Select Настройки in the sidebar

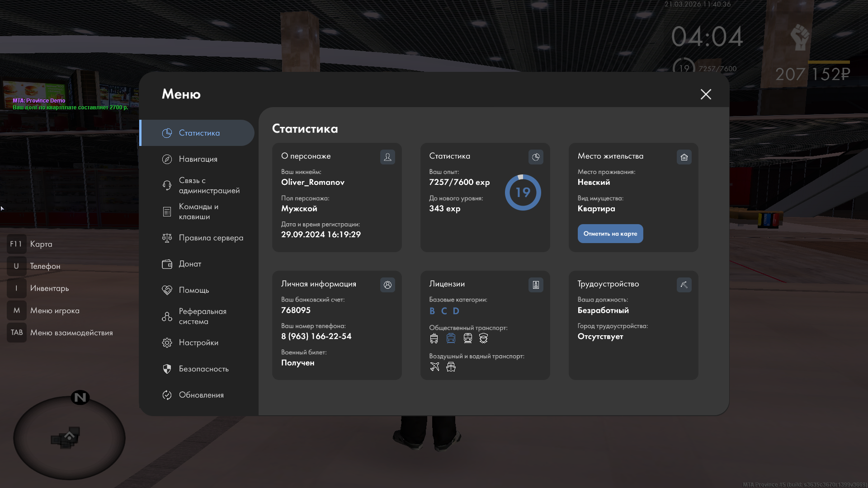(x=198, y=343)
